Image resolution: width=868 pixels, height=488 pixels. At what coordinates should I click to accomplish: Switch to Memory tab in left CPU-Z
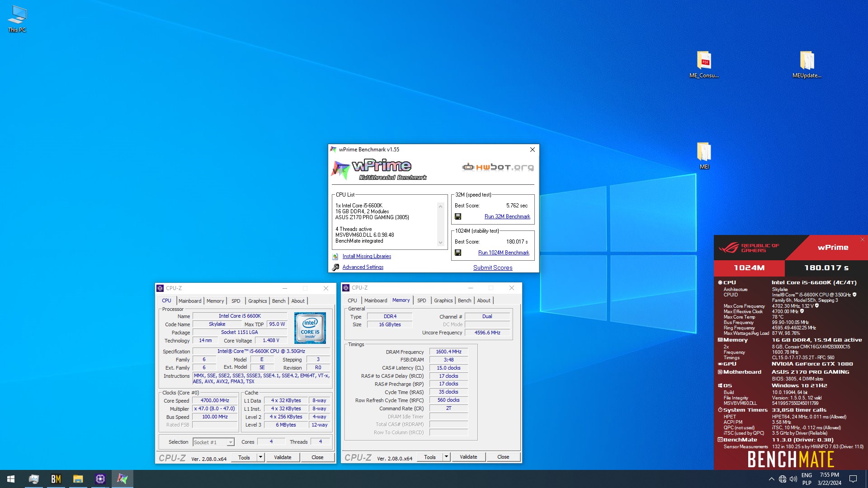(215, 301)
